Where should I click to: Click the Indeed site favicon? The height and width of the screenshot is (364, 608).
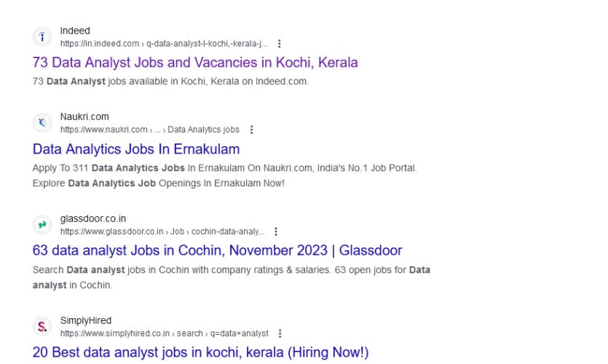(x=43, y=37)
